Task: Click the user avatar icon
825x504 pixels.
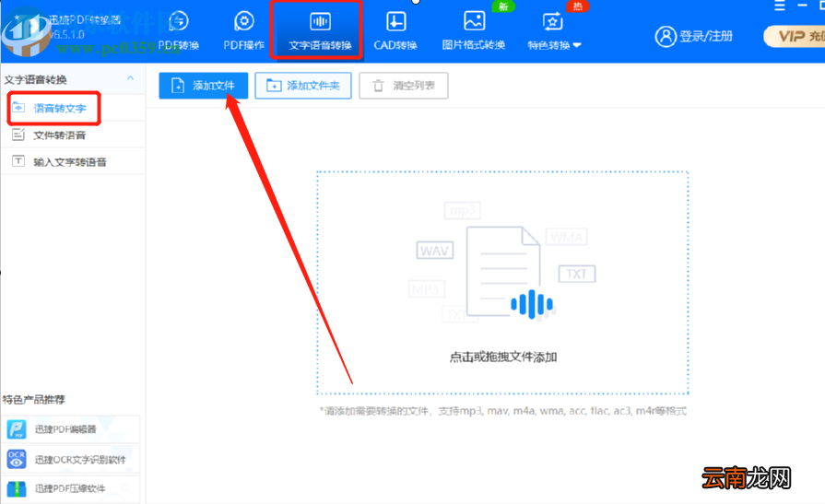Action: (666, 36)
